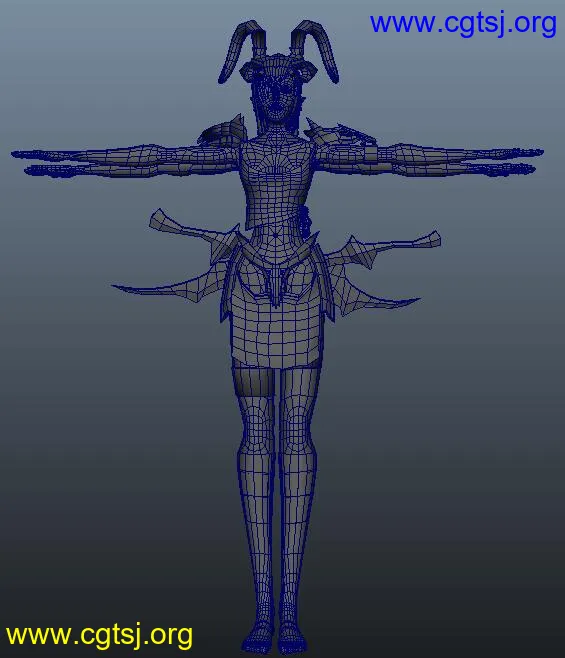Select the foot mesh nearest the yellow watermark
The width and height of the screenshot is (565, 658).
click(x=257, y=639)
